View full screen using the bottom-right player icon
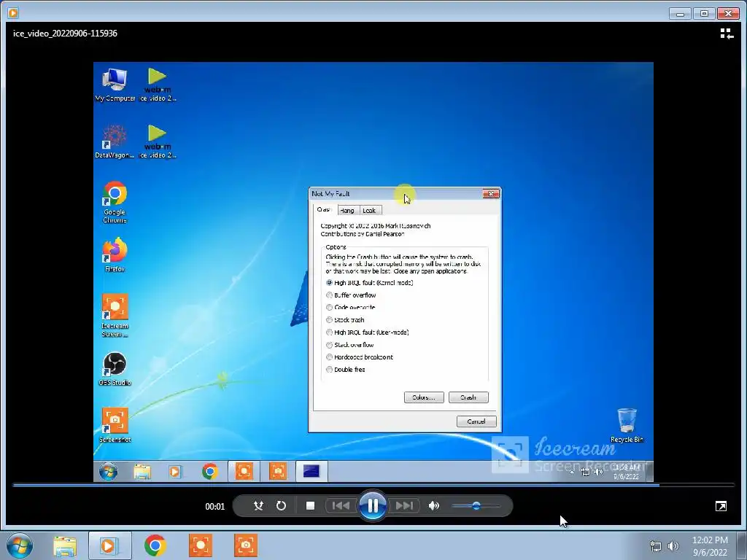 (721, 506)
